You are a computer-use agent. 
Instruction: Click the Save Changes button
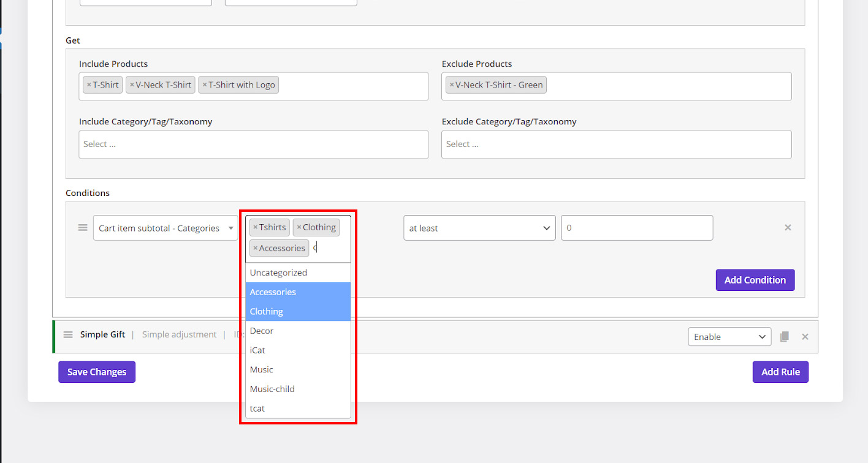click(x=97, y=372)
